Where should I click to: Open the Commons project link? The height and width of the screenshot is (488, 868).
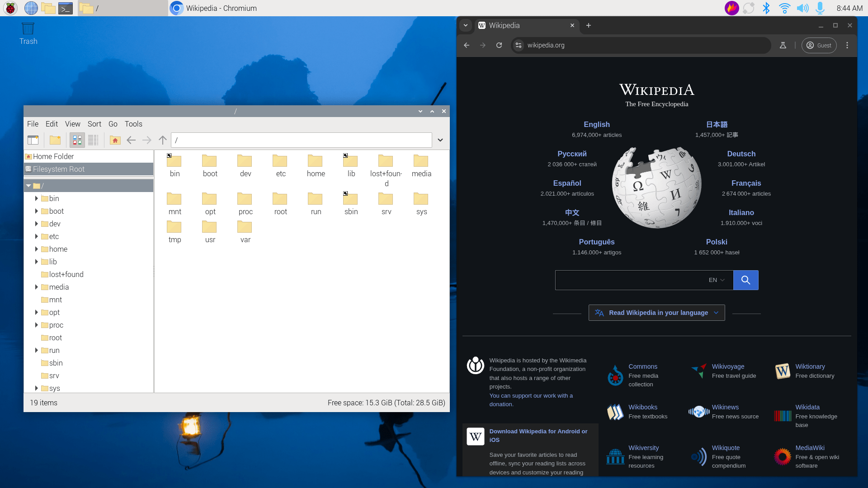pos(643,366)
